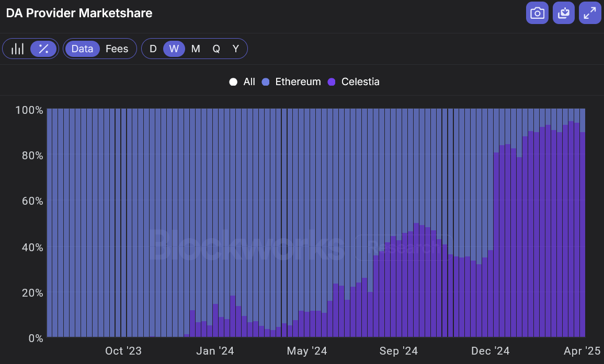Click the All legend label text
The width and height of the screenshot is (604, 364).
[248, 81]
